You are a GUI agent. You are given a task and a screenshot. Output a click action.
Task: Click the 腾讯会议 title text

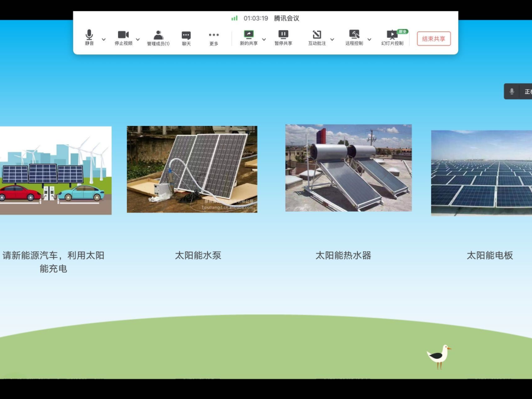pyautogui.click(x=287, y=18)
